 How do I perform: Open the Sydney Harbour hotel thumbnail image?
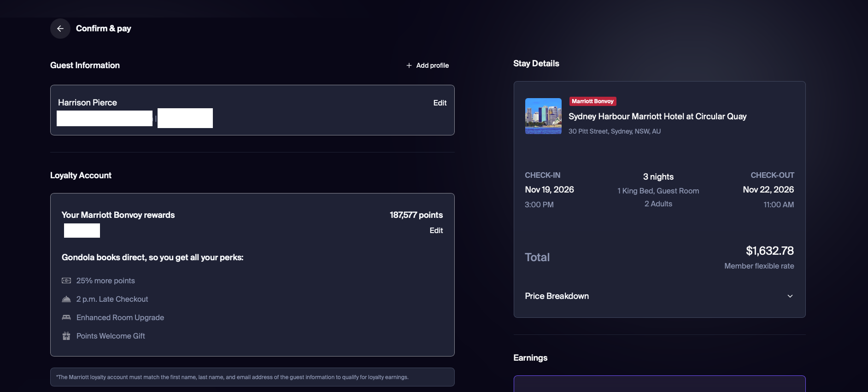click(x=543, y=116)
